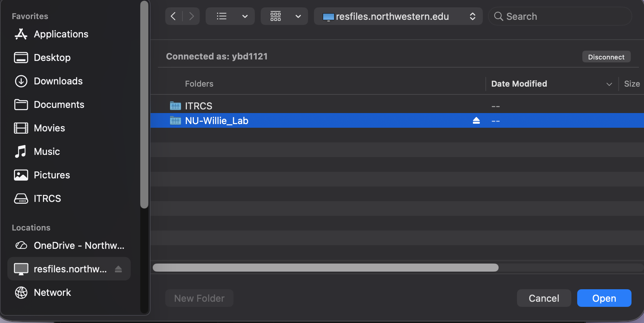Open the grouping options dropdown
This screenshot has height=323, width=644.
[284, 16]
